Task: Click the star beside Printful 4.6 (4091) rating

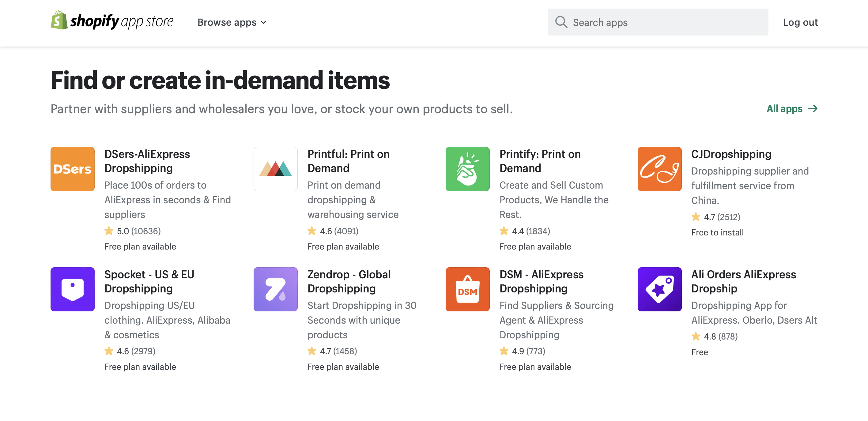Action: coord(312,231)
